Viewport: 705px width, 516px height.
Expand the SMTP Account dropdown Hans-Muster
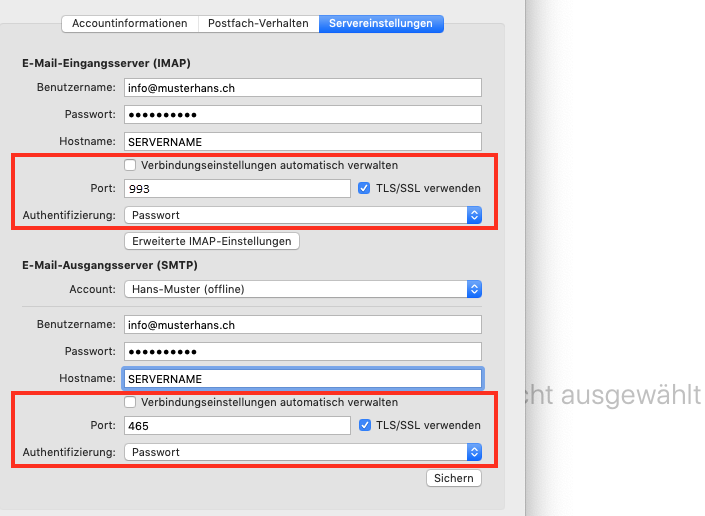click(x=302, y=289)
